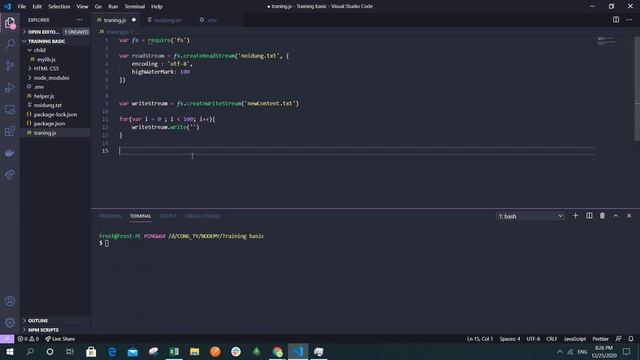Screen dimensions: 640x360
Task: Open the Live Share activity view
Action: coord(10,175)
